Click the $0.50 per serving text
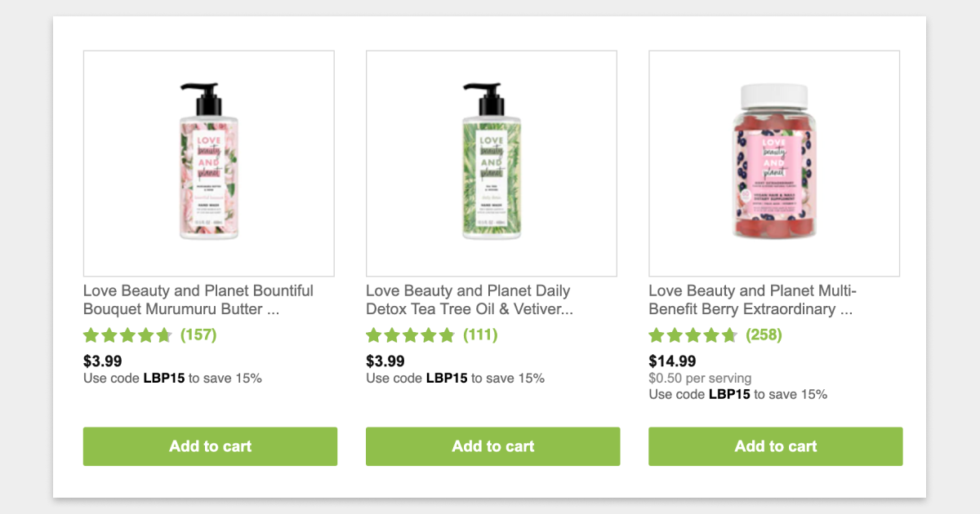Screen dimensions: 980x514 (700, 379)
